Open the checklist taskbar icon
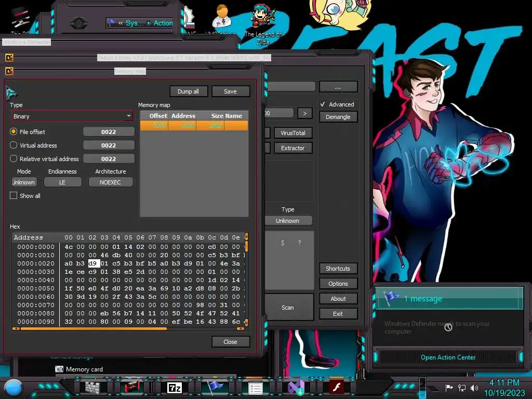532x399 pixels. [255, 388]
